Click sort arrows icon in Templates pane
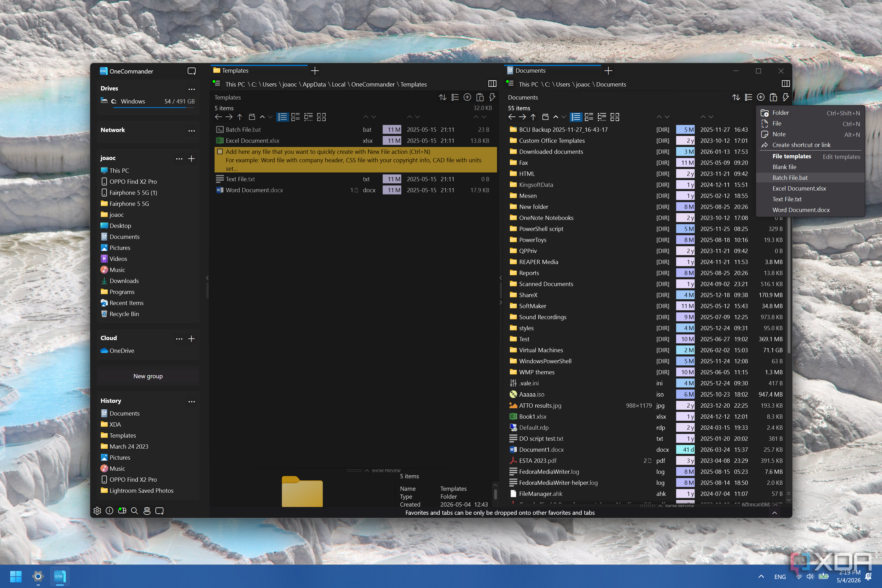 pyautogui.click(x=442, y=97)
